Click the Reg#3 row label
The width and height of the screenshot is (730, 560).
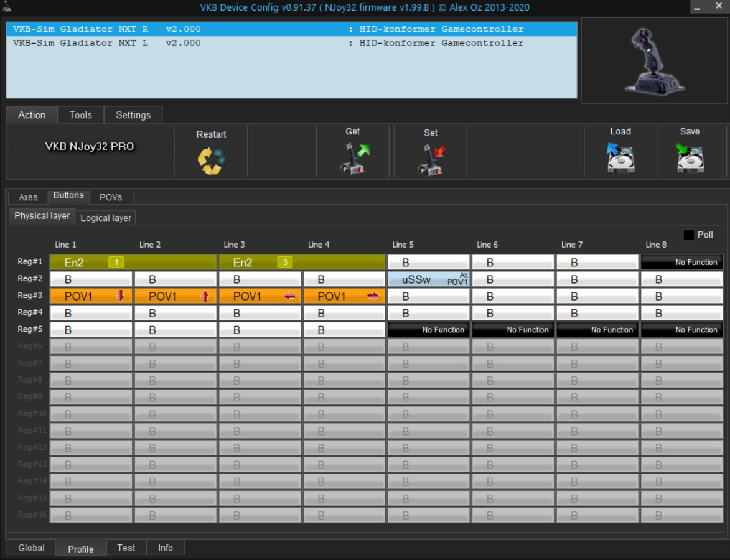pos(30,295)
